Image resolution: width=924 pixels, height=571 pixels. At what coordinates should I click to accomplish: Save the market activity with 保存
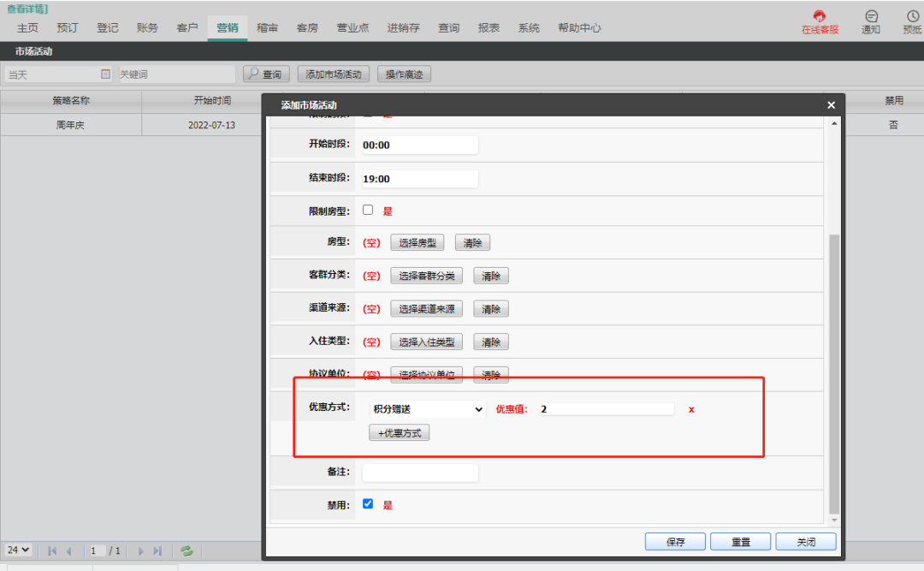tap(675, 542)
